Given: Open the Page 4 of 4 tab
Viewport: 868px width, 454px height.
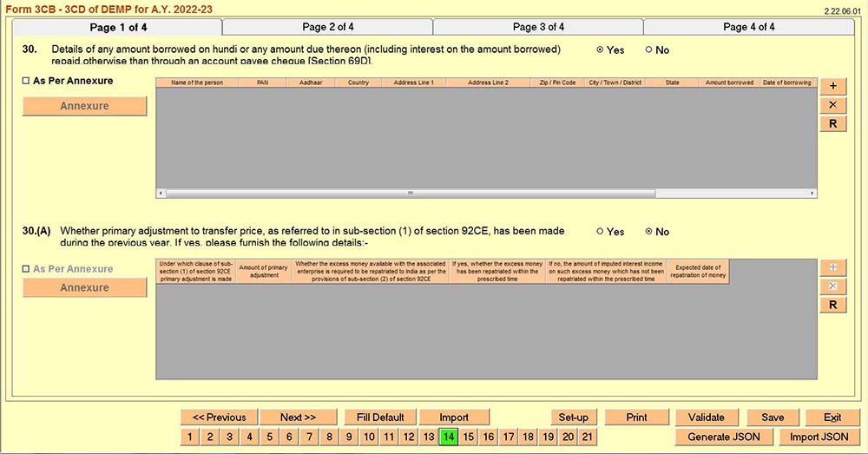Looking at the screenshot, I should [748, 27].
